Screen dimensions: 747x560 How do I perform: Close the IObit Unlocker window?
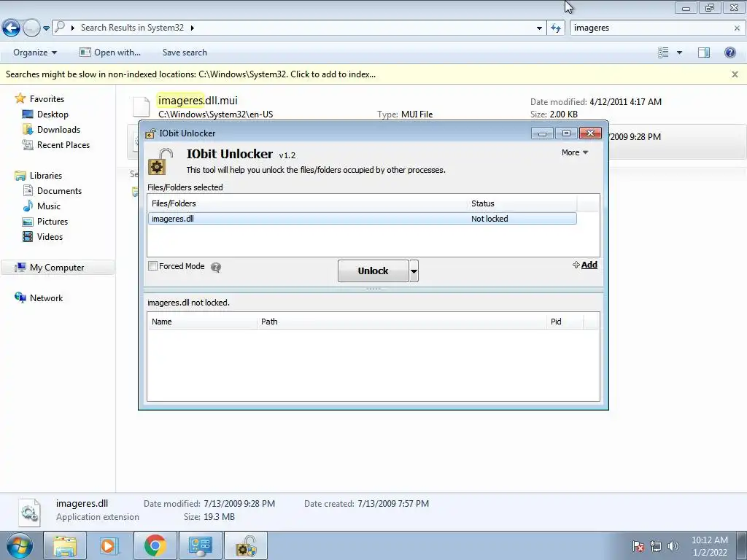pyautogui.click(x=590, y=133)
